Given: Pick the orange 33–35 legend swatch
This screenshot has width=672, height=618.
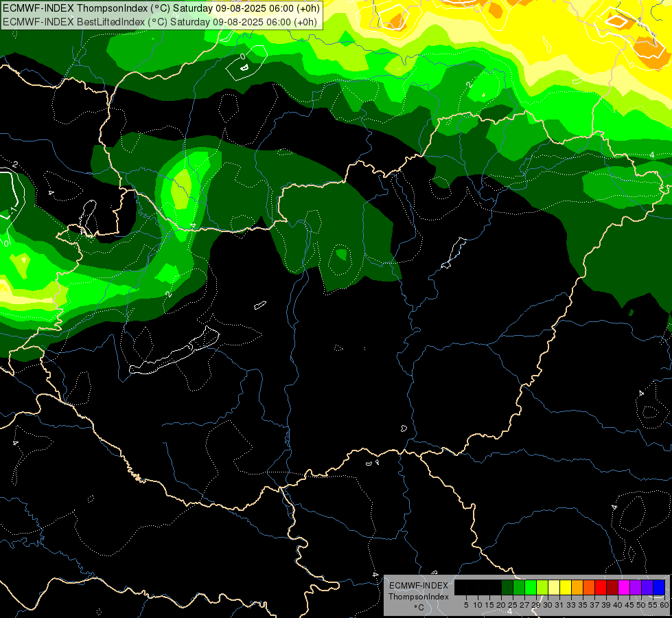Looking at the screenshot, I should tap(577, 587).
